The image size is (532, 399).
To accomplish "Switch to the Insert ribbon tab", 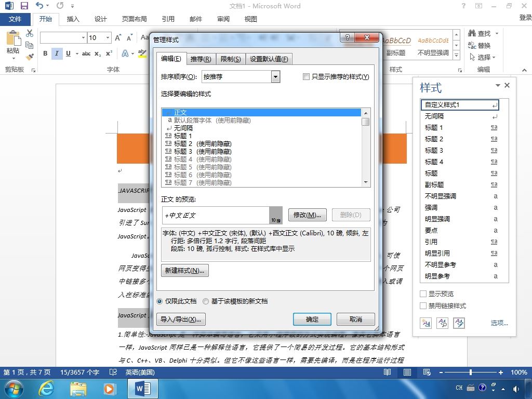I will click(x=73, y=19).
